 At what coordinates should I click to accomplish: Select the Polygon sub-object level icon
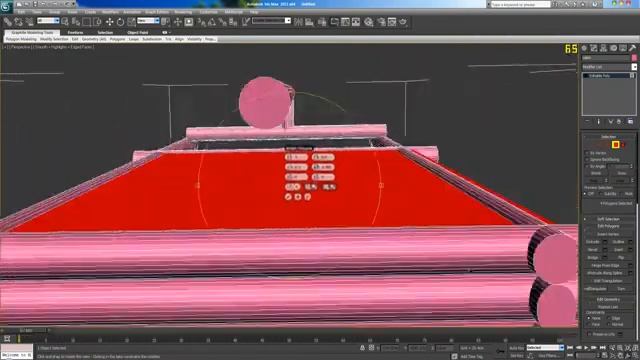tap(616, 144)
